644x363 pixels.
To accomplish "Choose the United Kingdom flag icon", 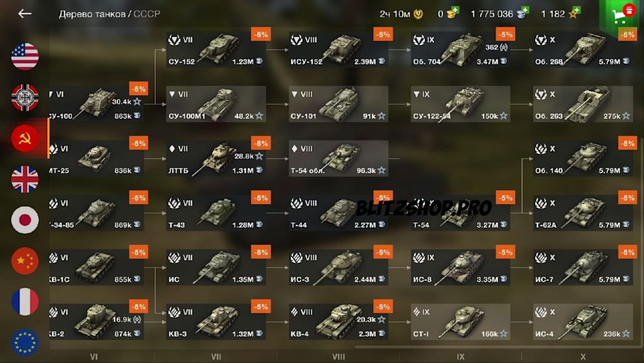I will [x=25, y=179].
